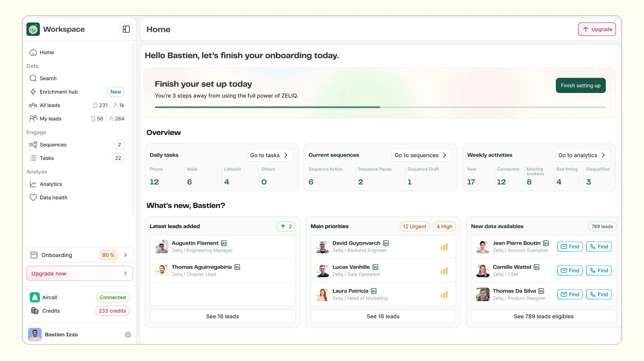Open Data health in sidebar
Image resolution: width=644 pixels, height=361 pixels.
click(53, 197)
